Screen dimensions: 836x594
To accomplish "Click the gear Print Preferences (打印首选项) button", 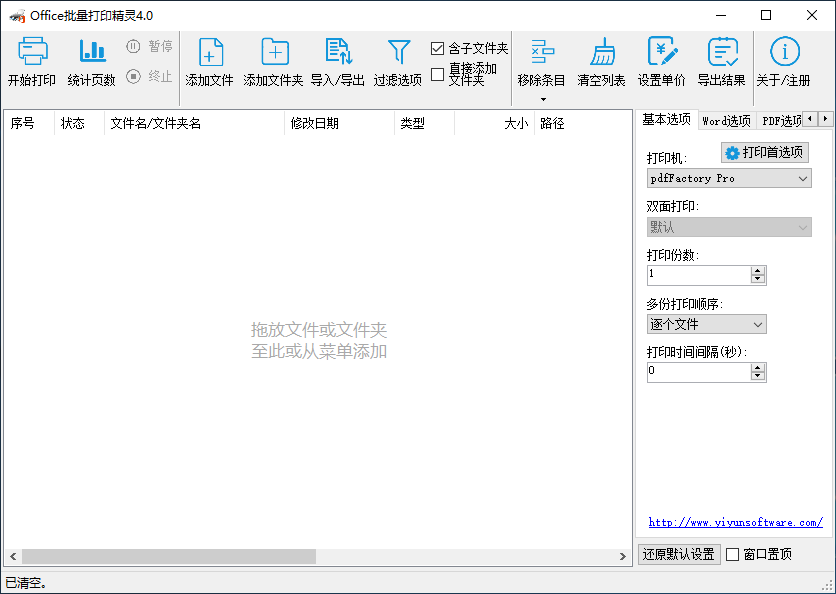I will (x=765, y=152).
